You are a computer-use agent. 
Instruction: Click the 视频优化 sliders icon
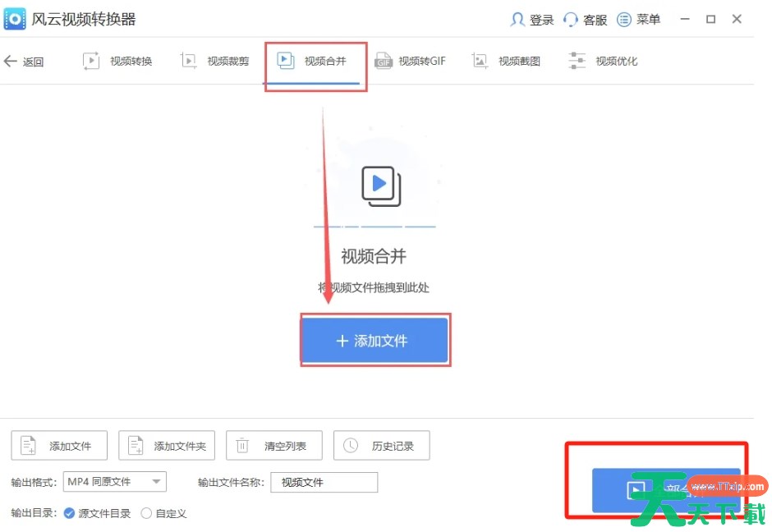point(577,61)
